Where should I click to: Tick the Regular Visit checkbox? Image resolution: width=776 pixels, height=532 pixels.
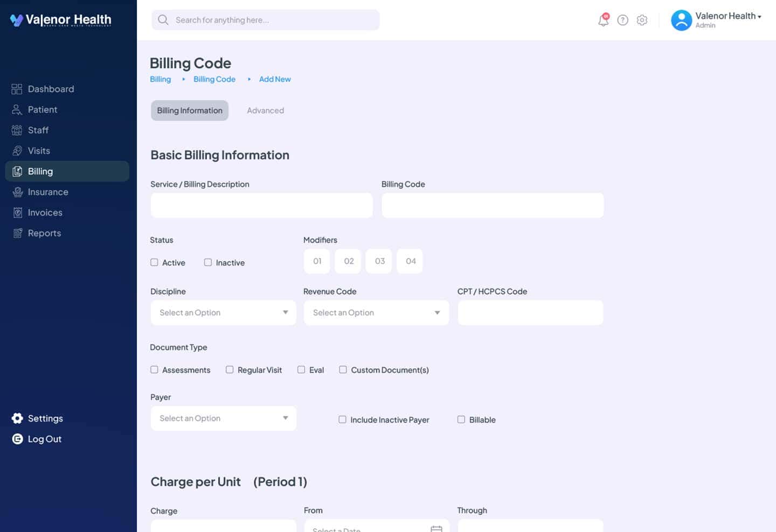tap(230, 369)
